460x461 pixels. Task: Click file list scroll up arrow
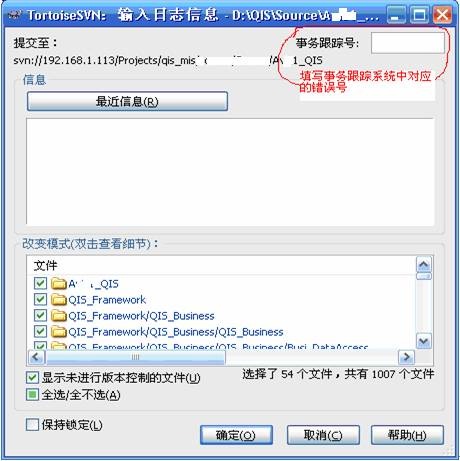pos(424,265)
